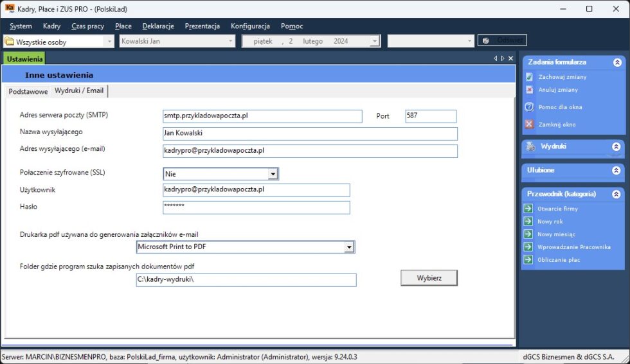Click the Nowy miesiąc guide link
The image size is (630, 364).
(557, 234)
